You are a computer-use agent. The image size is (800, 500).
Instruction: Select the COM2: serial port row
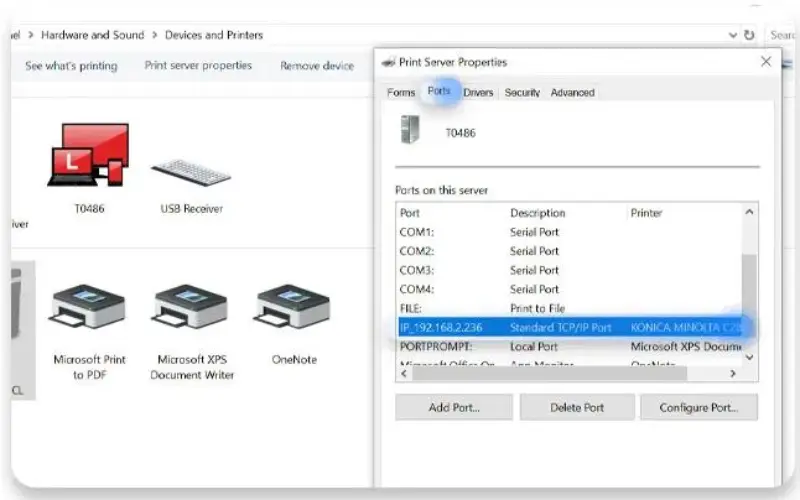tap(569, 251)
